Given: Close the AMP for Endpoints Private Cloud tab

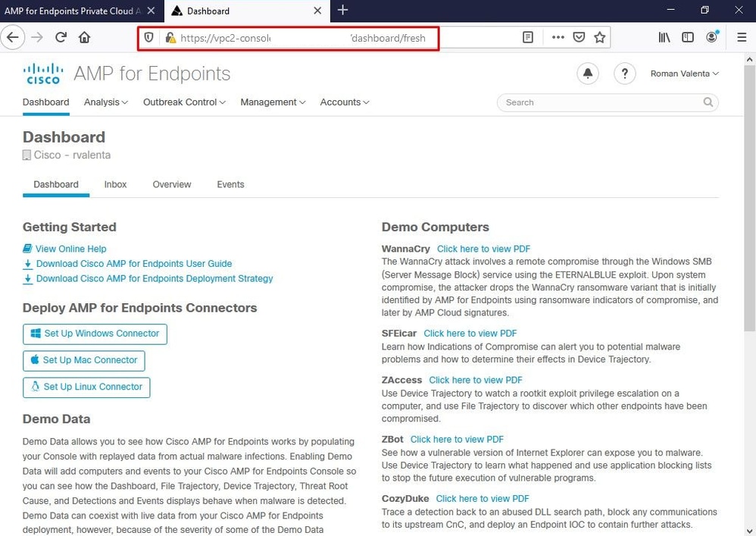Looking at the screenshot, I should [x=151, y=11].
